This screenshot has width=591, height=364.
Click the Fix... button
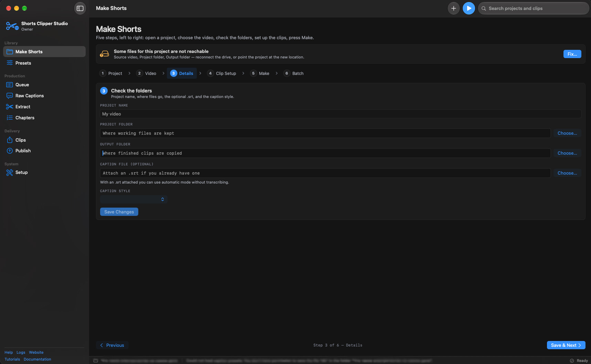coord(572,54)
